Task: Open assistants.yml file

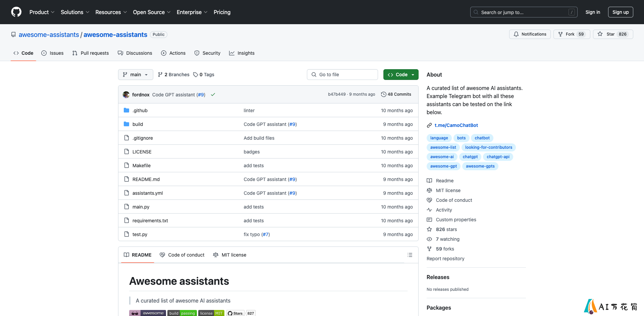Action: (x=148, y=193)
